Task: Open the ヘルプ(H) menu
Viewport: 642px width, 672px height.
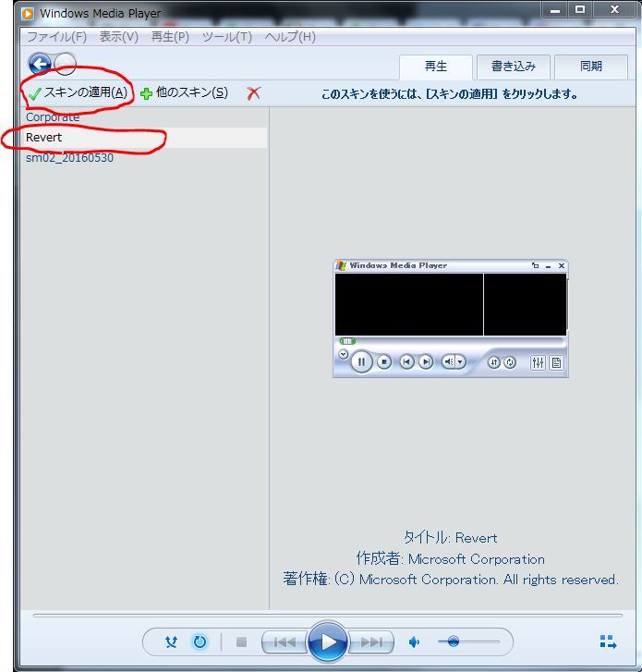Action: pyautogui.click(x=290, y=37)
